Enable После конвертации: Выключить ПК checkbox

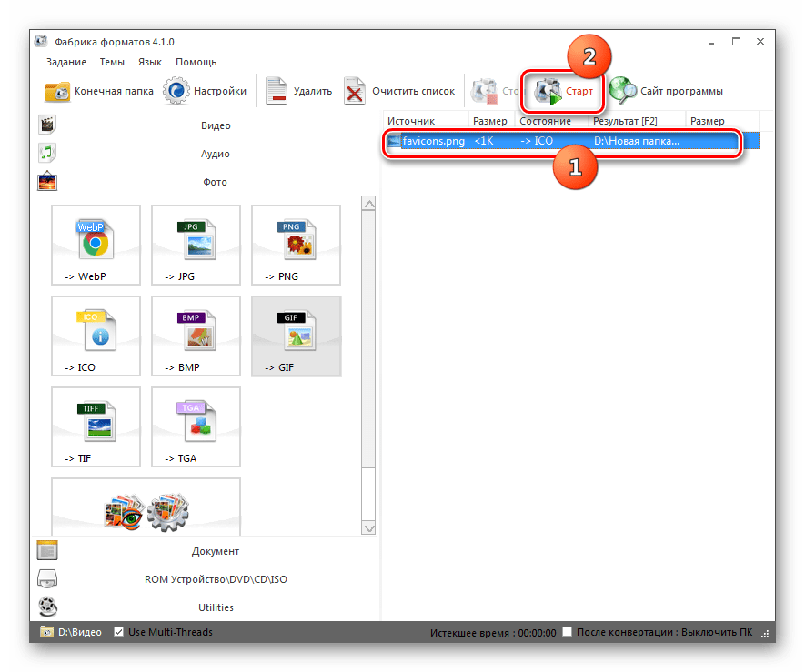(567, 631)
